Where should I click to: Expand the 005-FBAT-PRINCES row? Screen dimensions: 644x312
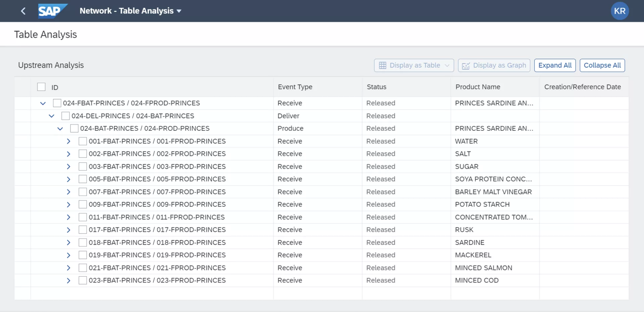click(68, 179)
